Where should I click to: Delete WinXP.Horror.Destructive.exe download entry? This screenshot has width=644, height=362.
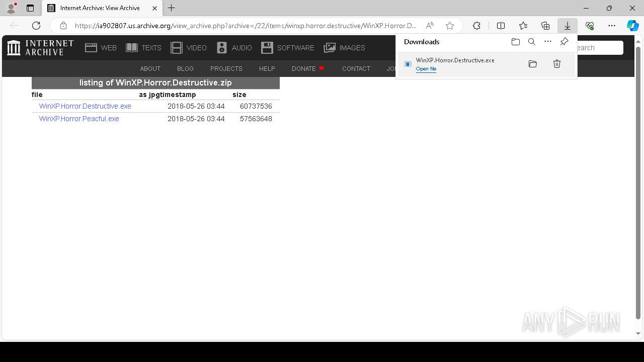tap(557, 64)
